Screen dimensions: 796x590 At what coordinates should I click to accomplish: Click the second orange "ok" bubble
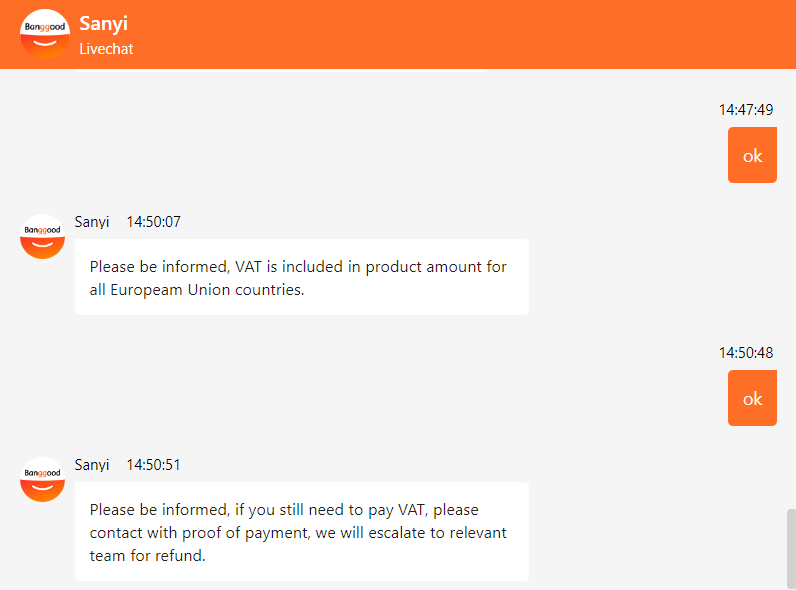tap(752, 398)
